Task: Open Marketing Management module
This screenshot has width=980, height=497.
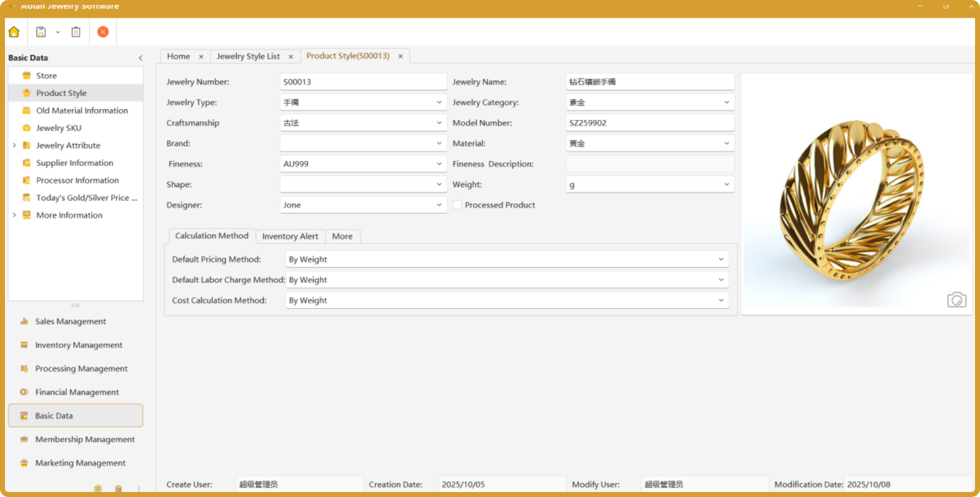Action: pyautogui.click(x=80, y=463)
